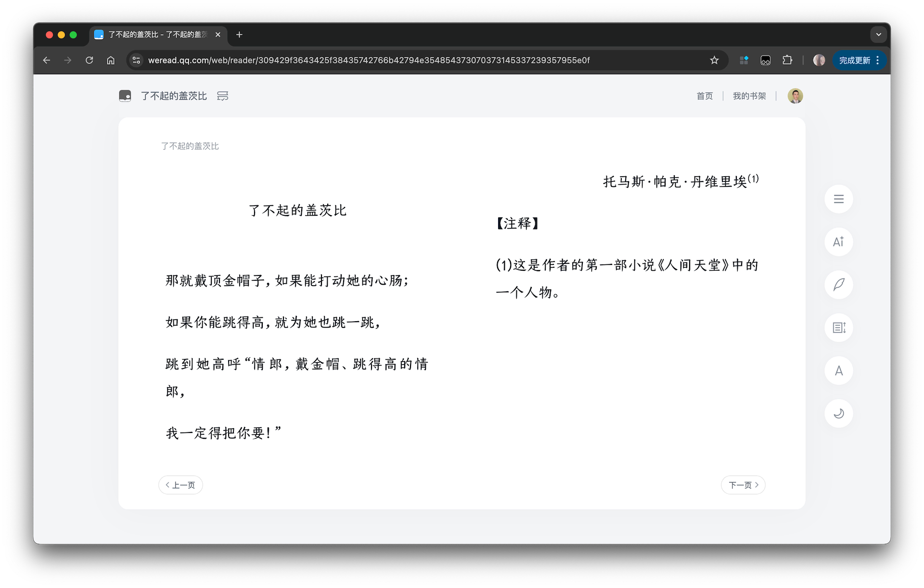Screen dimensions: 924x588
Task: Enable dark mode with moon icon
Action: pos(839,413)
